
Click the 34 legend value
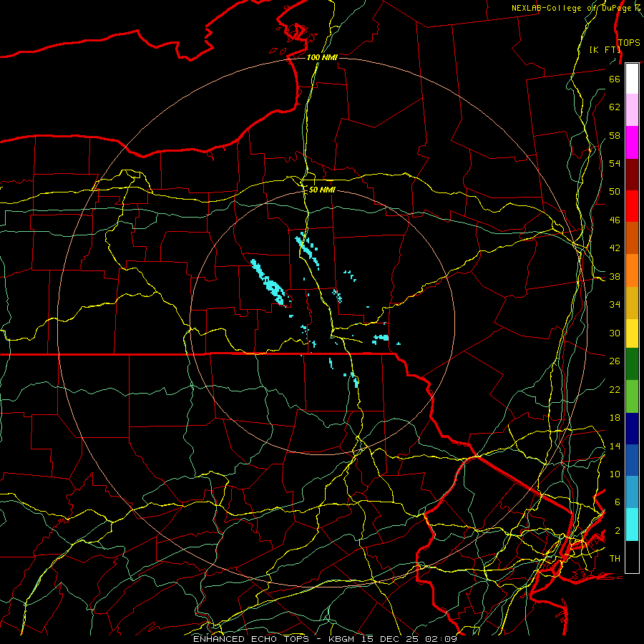tap(615, 305)
